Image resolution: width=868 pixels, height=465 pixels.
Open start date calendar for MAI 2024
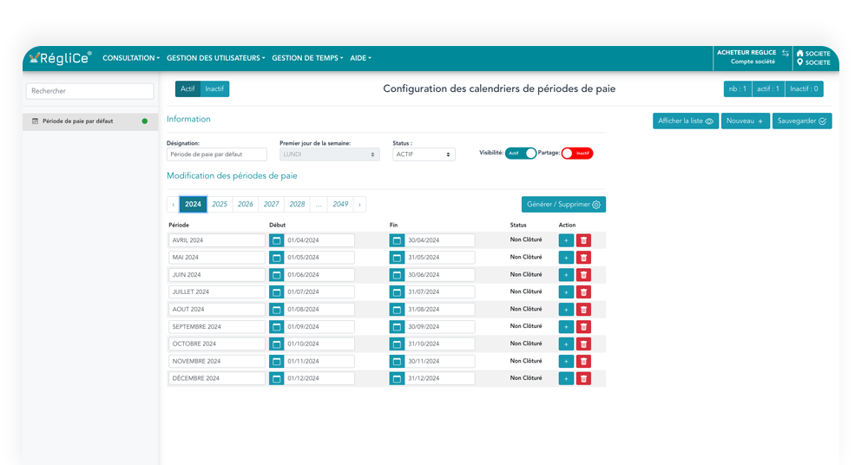pos(276,258)
